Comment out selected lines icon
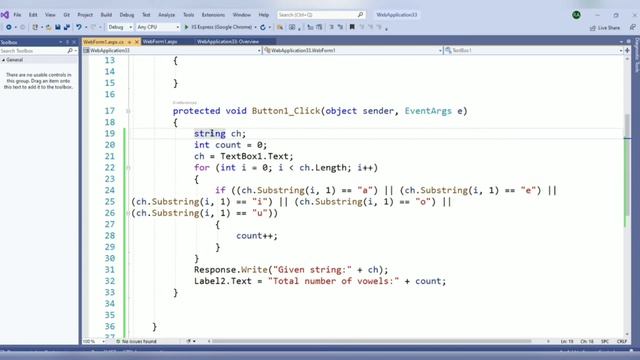The image size is (640, 360). 331,27
